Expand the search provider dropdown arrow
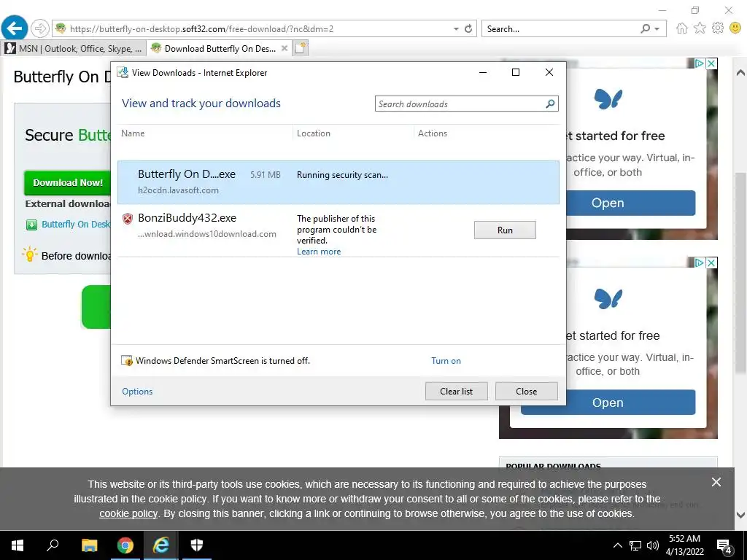 [x=657, y=29]
